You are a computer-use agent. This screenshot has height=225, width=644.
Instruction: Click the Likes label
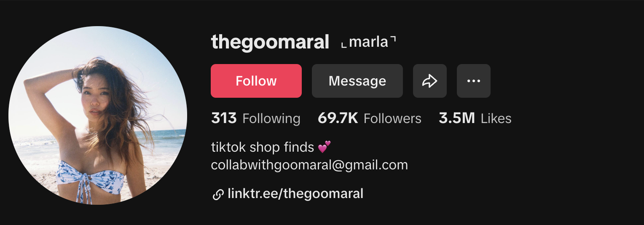coord(496,119)
